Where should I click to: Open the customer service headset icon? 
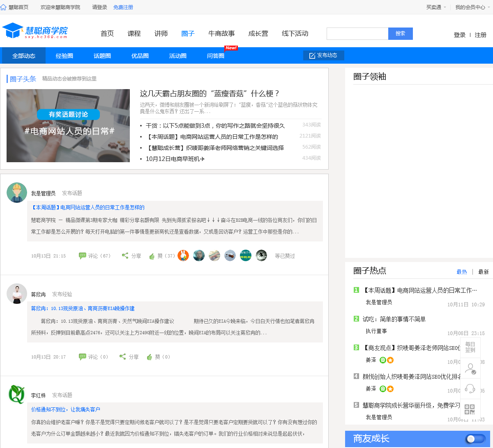click(x=470, y=388)
